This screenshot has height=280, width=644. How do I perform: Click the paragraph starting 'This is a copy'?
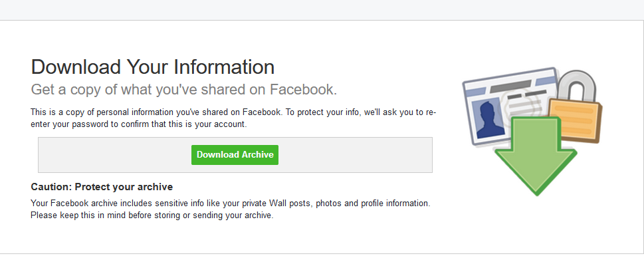coord(233,112)
